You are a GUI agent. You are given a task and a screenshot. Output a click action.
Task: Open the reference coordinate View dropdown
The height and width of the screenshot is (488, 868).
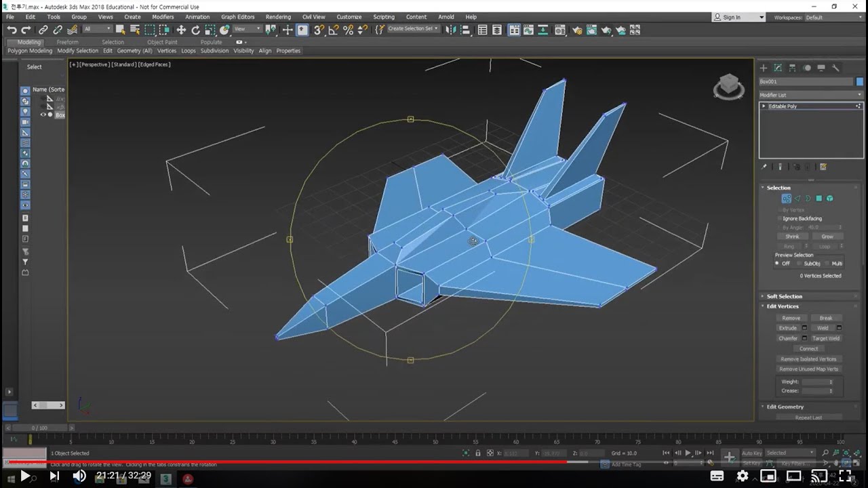point(247,29)
